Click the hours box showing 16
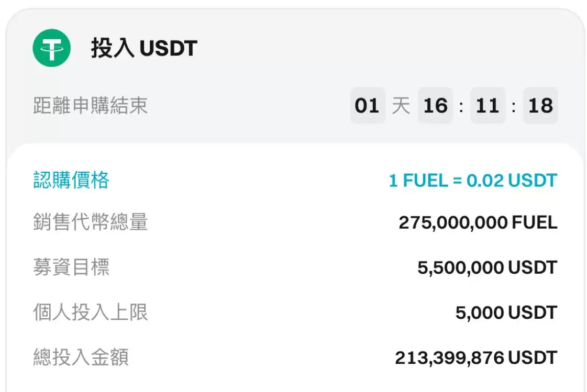Viewport: 587px width, 392px height. pos(436,106)
